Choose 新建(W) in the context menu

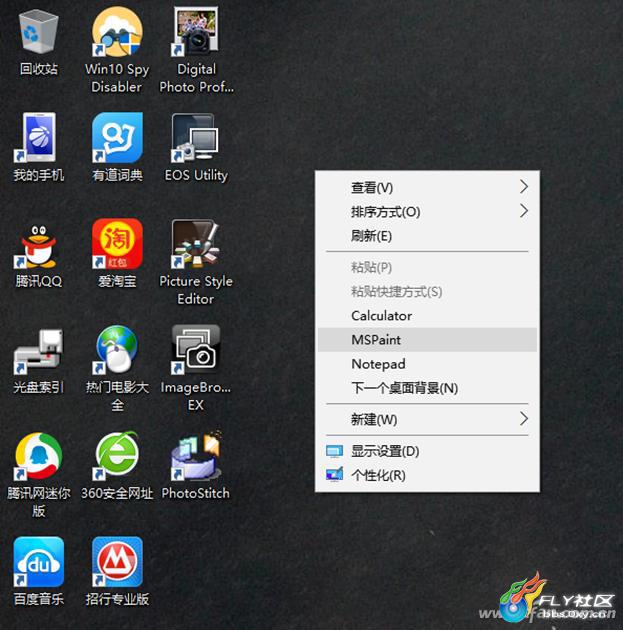[x=427, y=419]
